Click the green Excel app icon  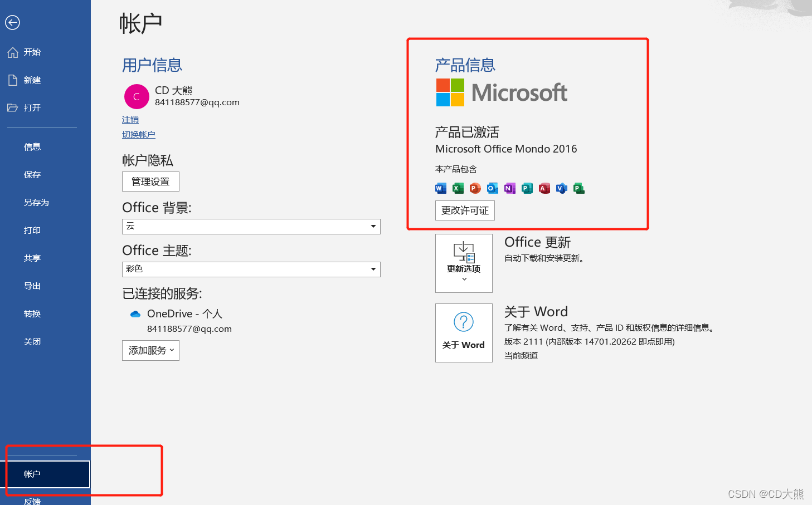coord(458,188)
